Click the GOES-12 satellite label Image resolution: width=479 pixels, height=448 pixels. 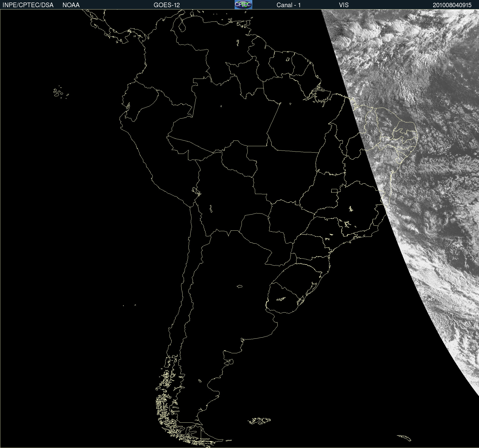pos(167,5)
